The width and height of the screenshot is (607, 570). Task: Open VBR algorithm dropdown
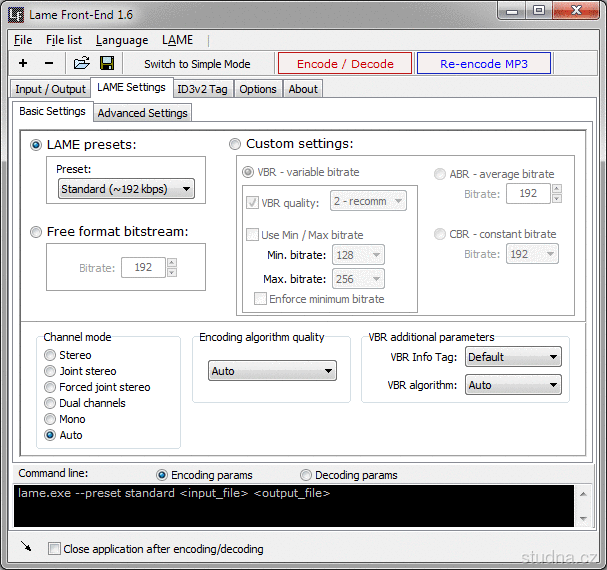pyautogui.click(x=513, y=385)
